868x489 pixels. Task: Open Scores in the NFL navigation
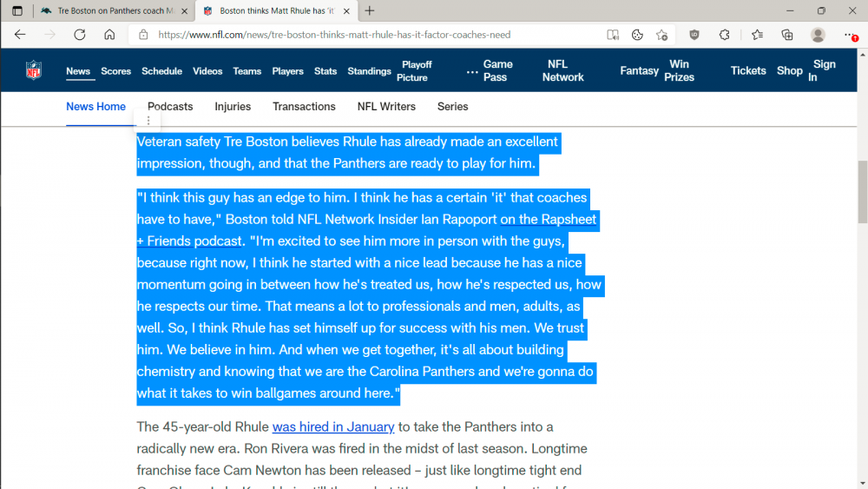pos(115,71)
